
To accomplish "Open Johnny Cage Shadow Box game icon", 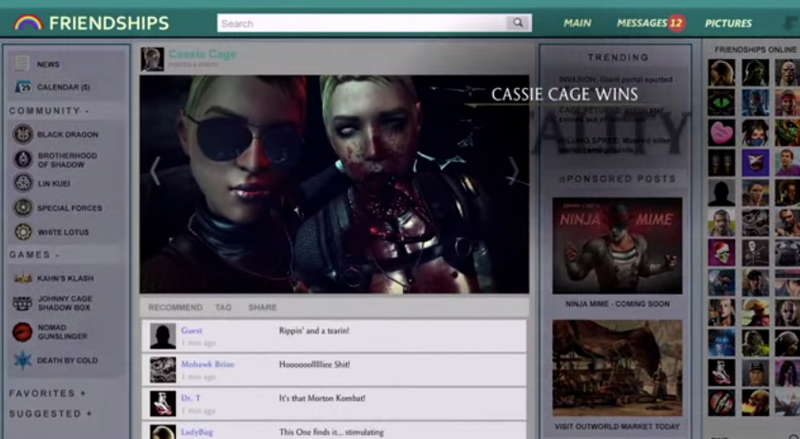I will [x=22, y=303].
